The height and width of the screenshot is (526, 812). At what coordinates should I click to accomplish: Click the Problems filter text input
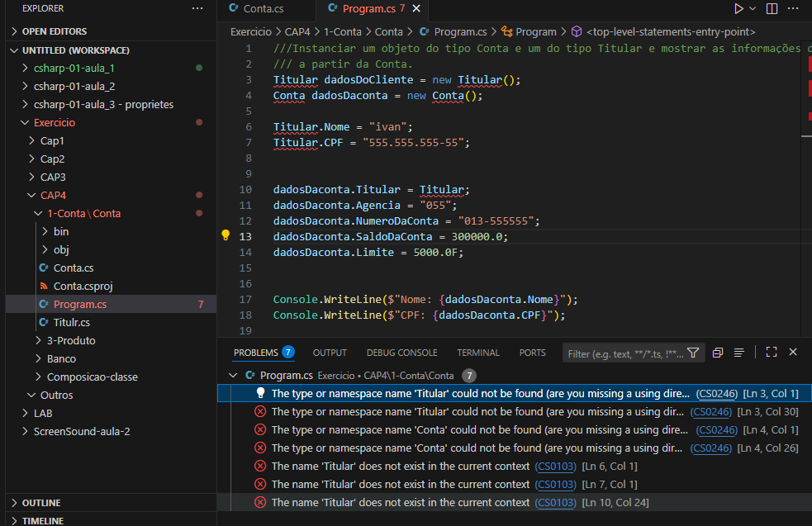tap(625, 353)
